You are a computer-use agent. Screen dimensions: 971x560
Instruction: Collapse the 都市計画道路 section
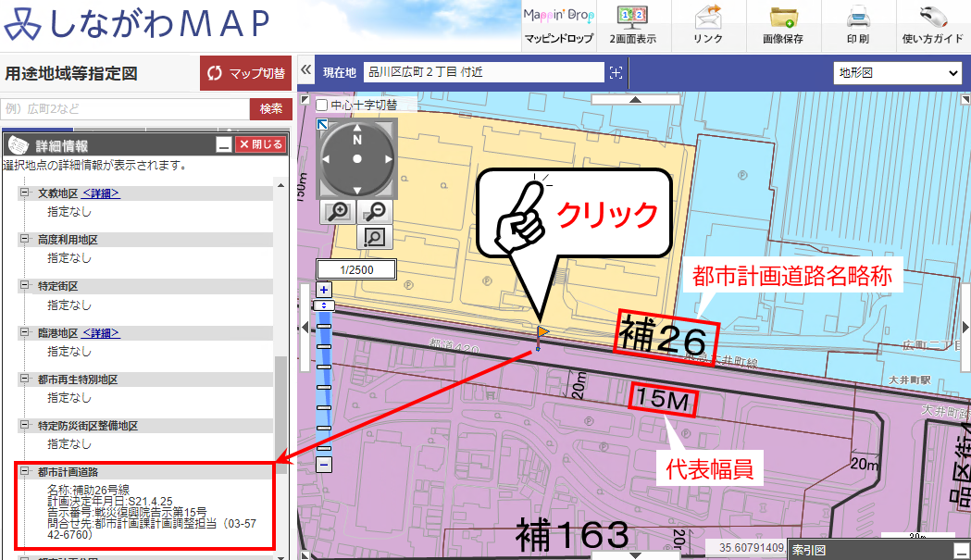[x=25, y=472]
